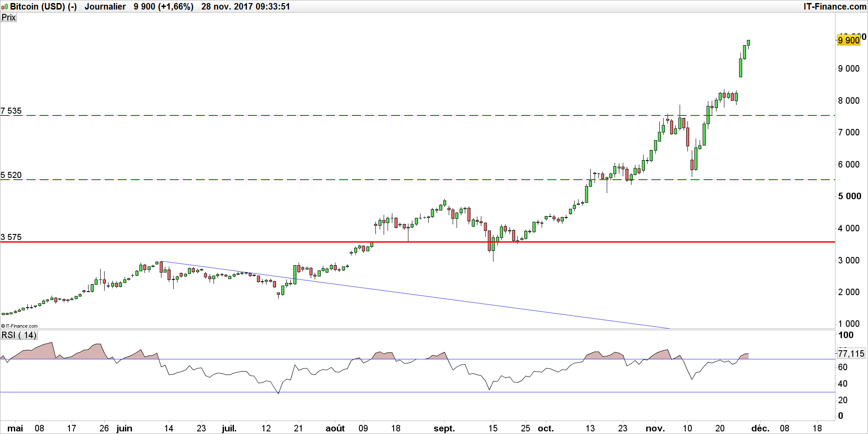
Task: Click the Prix panel label
Action: 9,17
